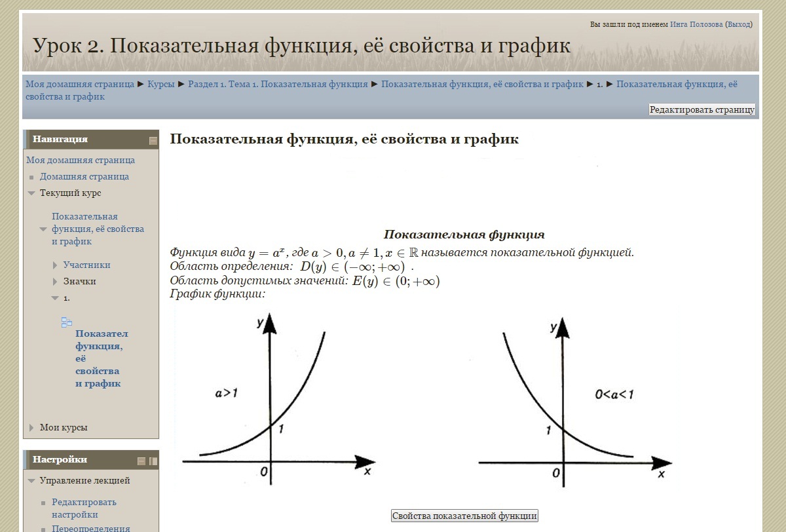Open Курсы in the breadcrumb trail
This screenshot has width=786, height=532.
pyautogui.click(x=161, y=84)
